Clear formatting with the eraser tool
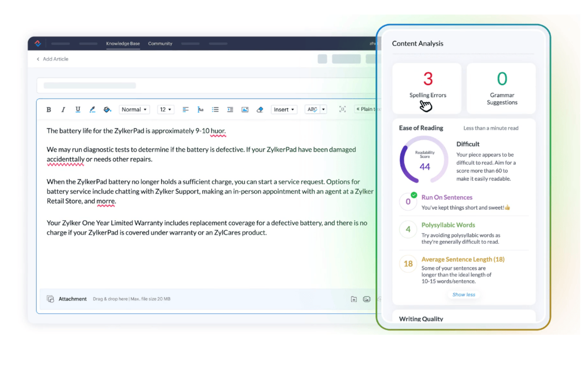This screenshot has height=372, width=588. (260, 109)
